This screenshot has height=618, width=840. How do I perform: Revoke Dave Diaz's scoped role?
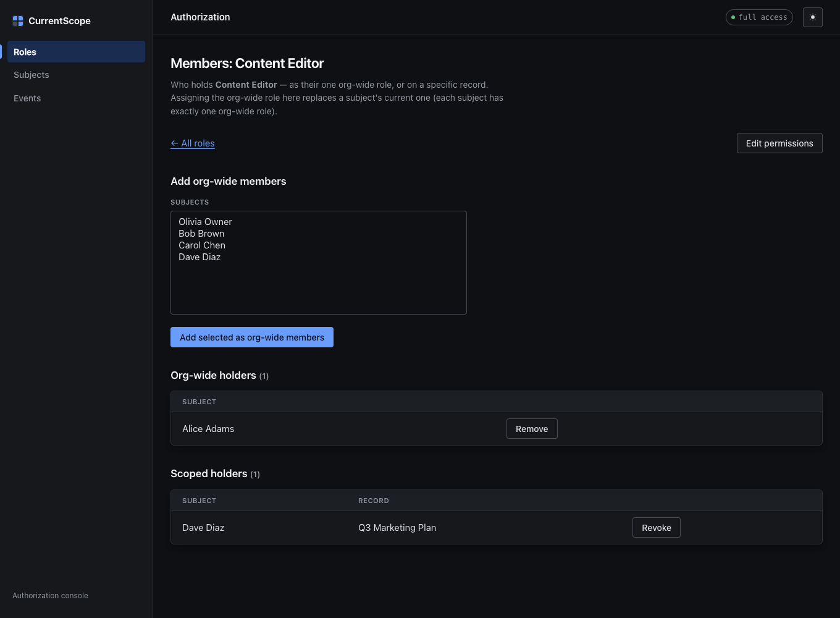point(657,528)
